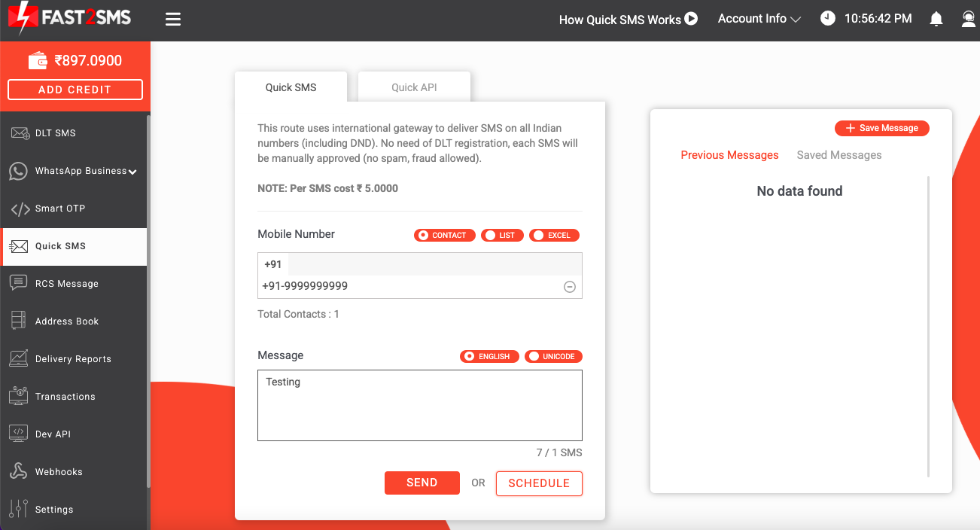Click the SEND button
This screenshot has width=980, height=530.
tap(422, 483)
